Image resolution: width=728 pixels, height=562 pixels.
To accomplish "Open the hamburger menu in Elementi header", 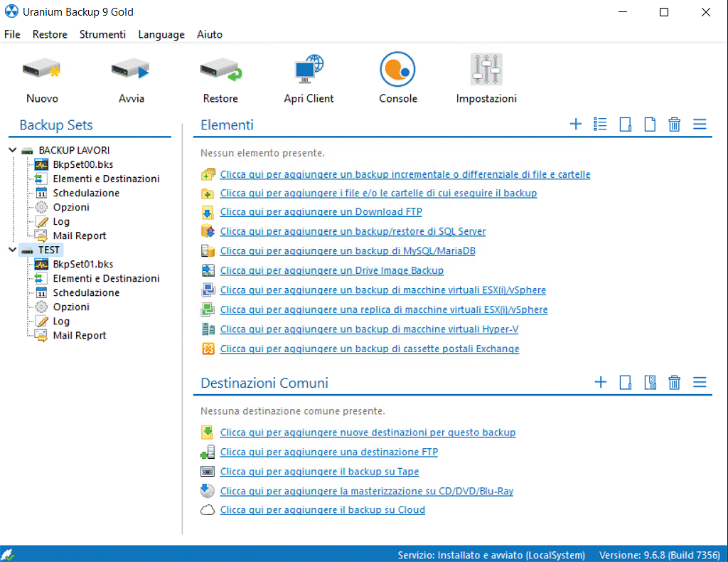I will pos(700,124).
